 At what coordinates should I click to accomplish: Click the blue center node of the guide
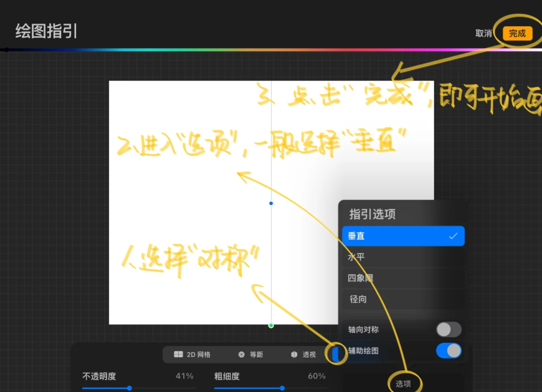pyautogui.click(x=271, y=203)
